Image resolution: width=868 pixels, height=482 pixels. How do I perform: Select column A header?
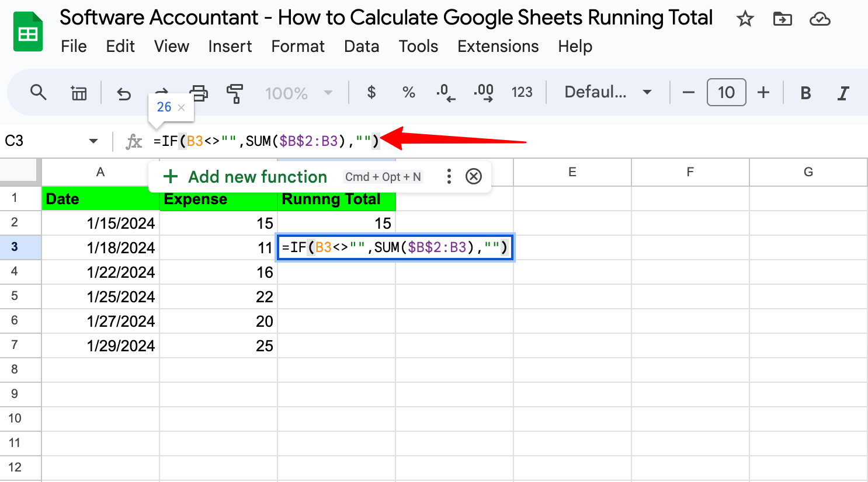(100, 172)
